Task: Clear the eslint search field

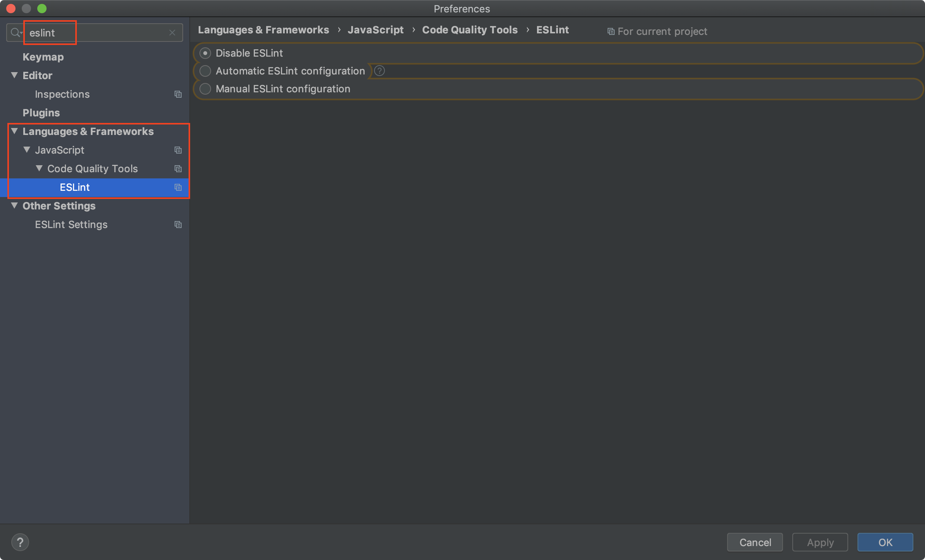Action: point(172,33)
